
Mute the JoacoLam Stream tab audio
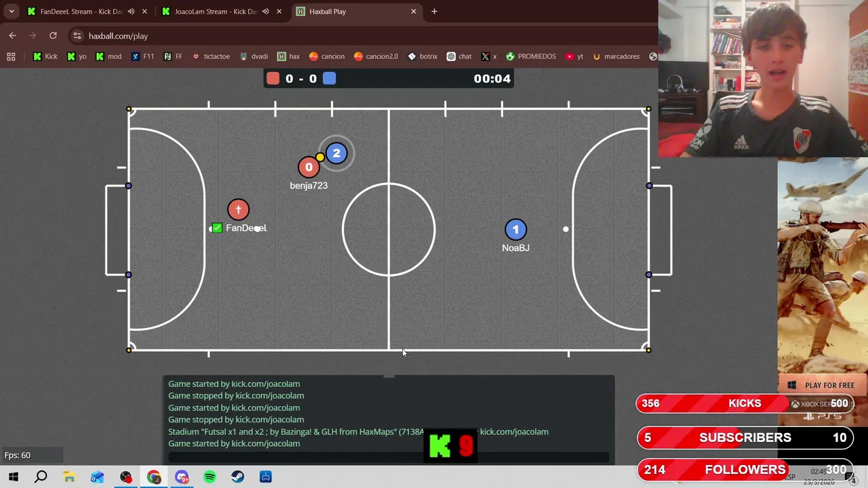coord(266,12)
